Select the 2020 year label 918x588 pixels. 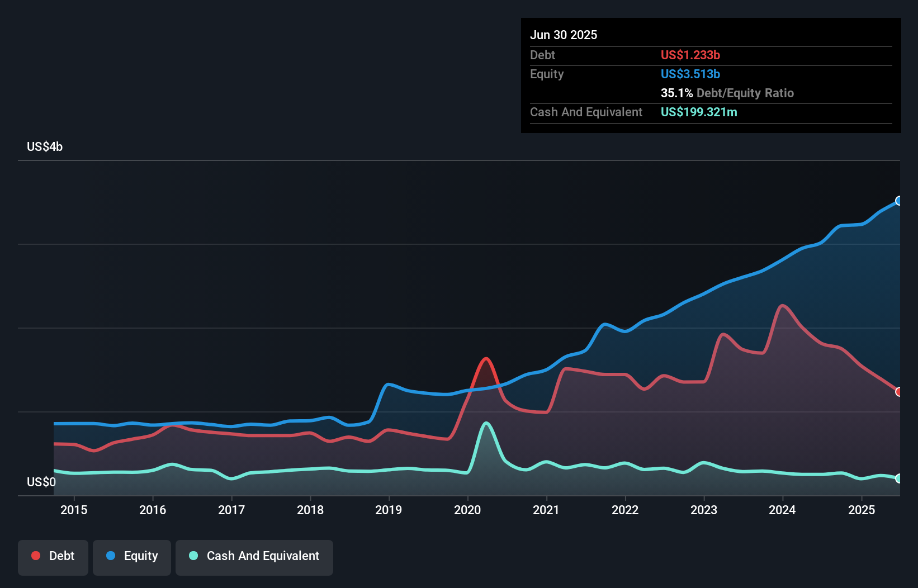(467, 510)
